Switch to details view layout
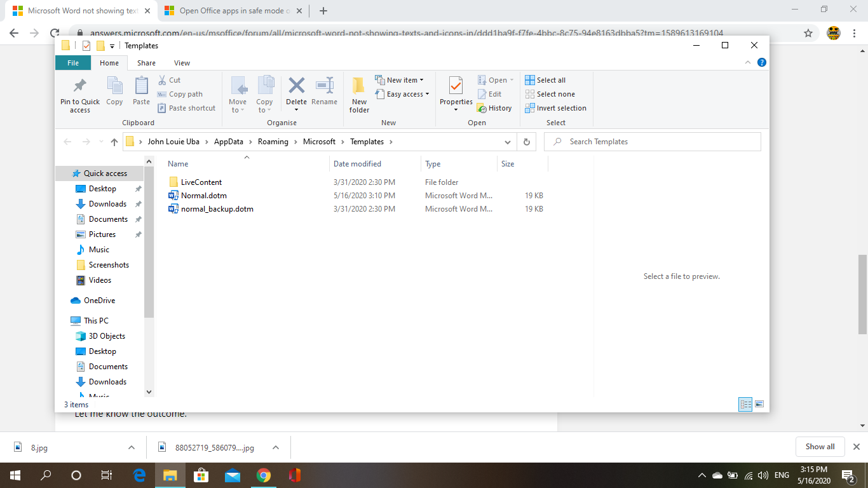 coord(745,404)
